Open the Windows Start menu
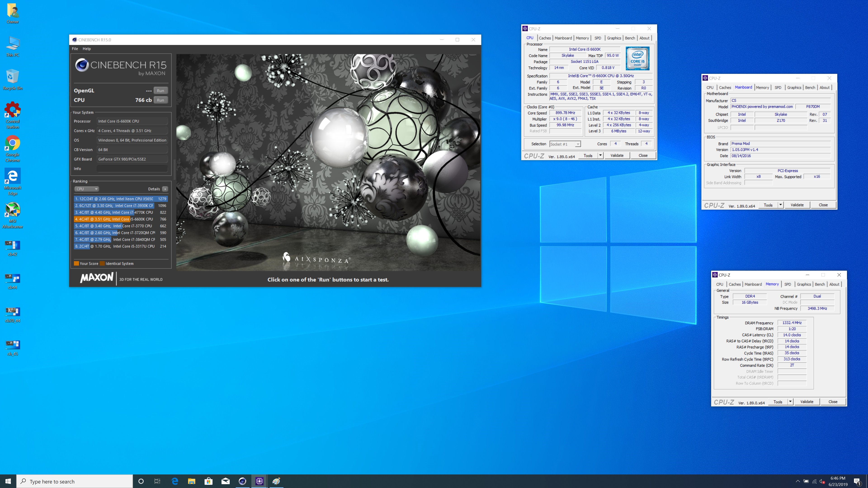This screenshot has height=488, width=868. (x=8, y=481)
